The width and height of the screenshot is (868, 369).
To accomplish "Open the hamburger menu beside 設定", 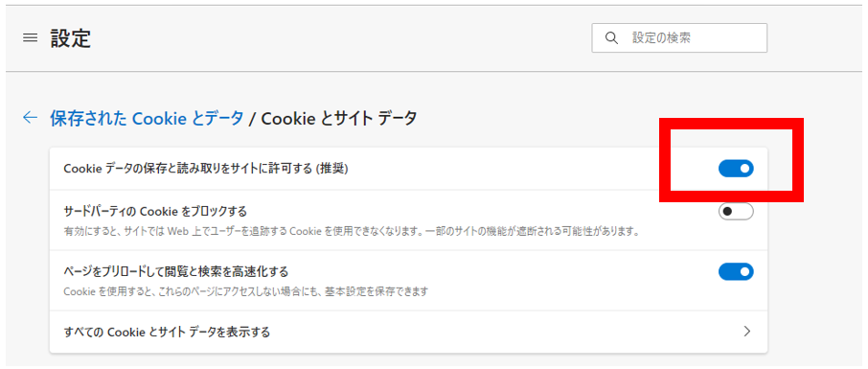I will [x=30, y=37].
